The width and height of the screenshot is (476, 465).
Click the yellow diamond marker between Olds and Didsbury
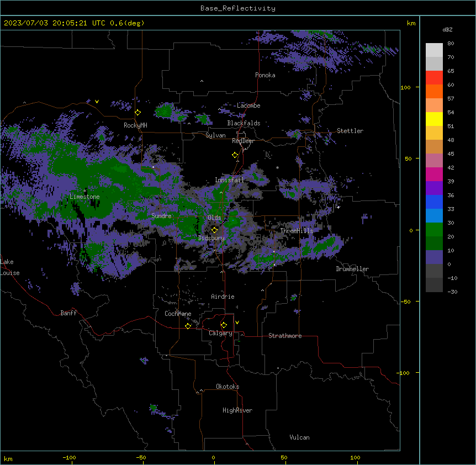[215, 230]
